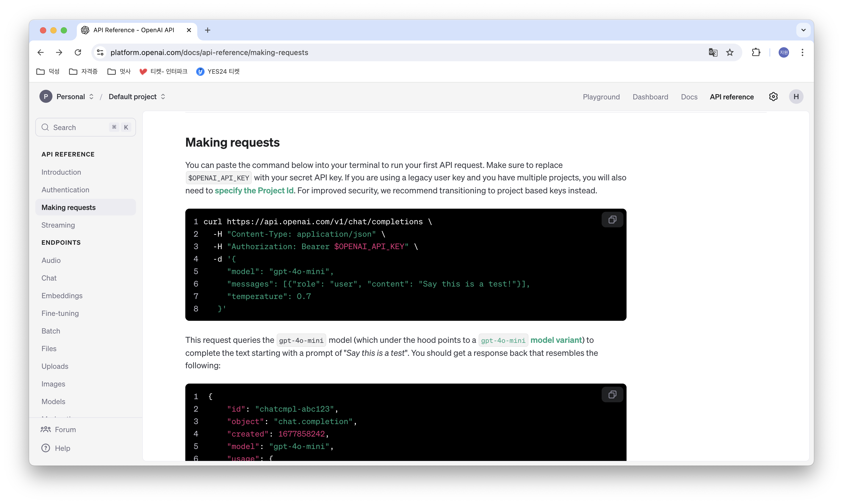Switch to the Playground tab

coord(601,97)
